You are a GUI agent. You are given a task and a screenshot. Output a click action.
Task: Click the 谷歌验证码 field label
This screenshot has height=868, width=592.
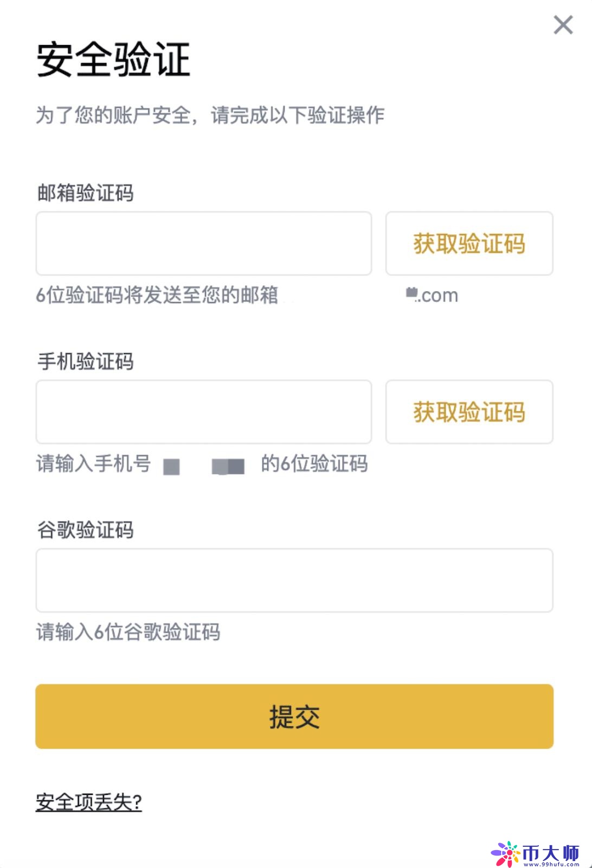85,529
